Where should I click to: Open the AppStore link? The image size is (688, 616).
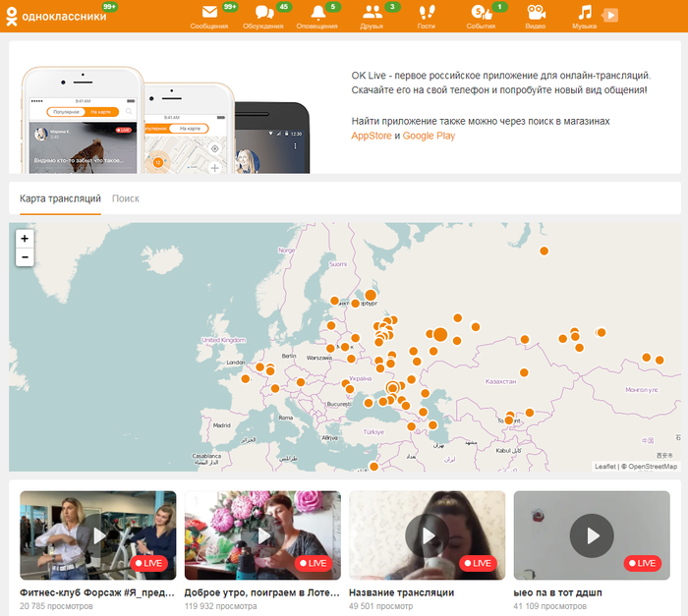[x=371, y=136]
